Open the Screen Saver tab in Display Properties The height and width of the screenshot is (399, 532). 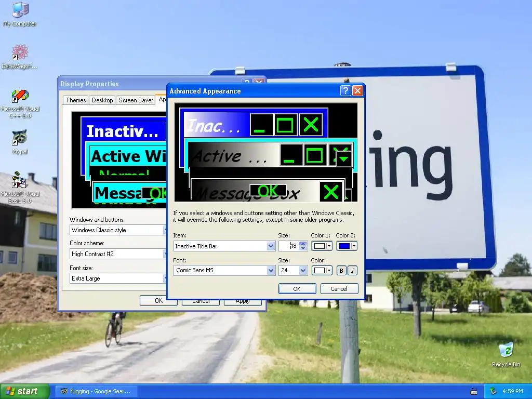[x=136, y=100]
